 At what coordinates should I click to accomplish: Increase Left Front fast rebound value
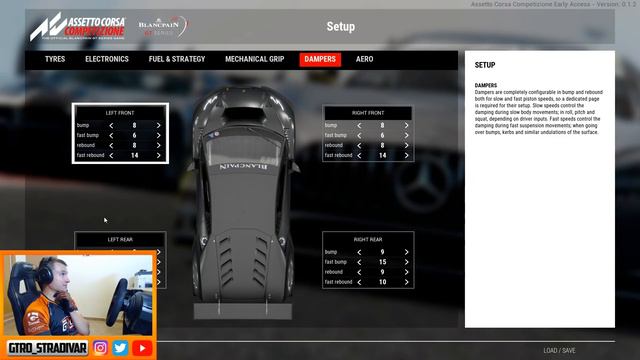158,156
